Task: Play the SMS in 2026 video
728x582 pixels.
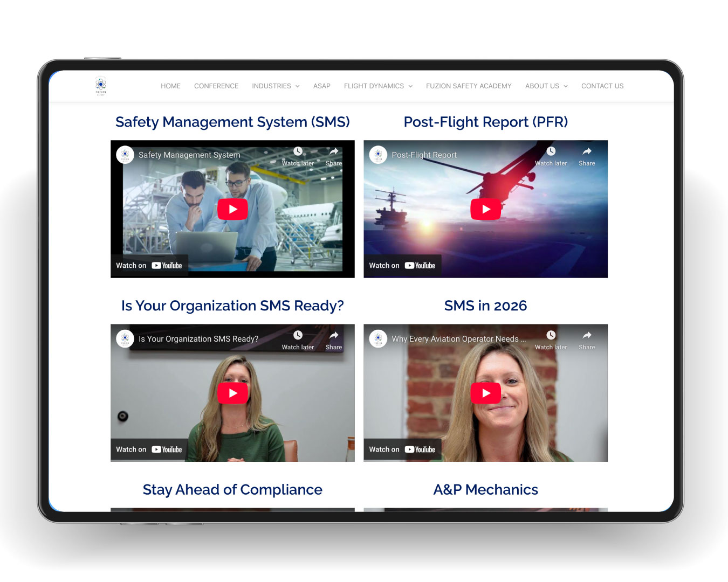Action: click(485, 393)
